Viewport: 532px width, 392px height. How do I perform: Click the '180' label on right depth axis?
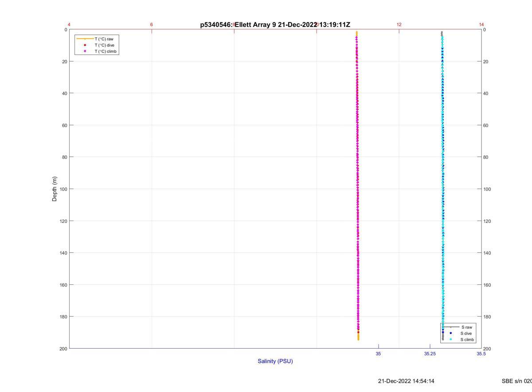click(x=488, y=317)
